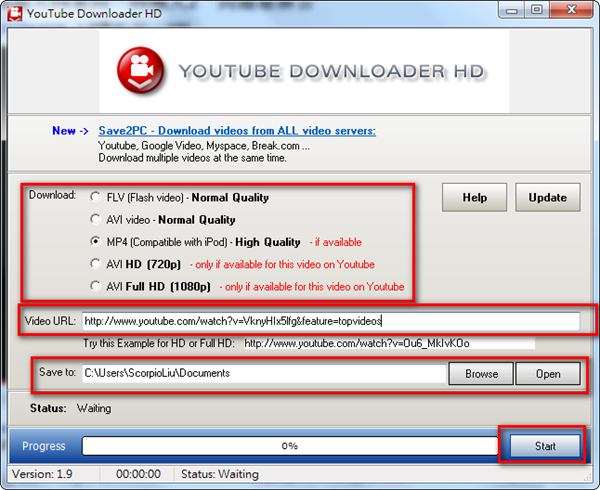Choose AVI Full HD 1080p format
The image size is (600, 490).
click(95, 286)
